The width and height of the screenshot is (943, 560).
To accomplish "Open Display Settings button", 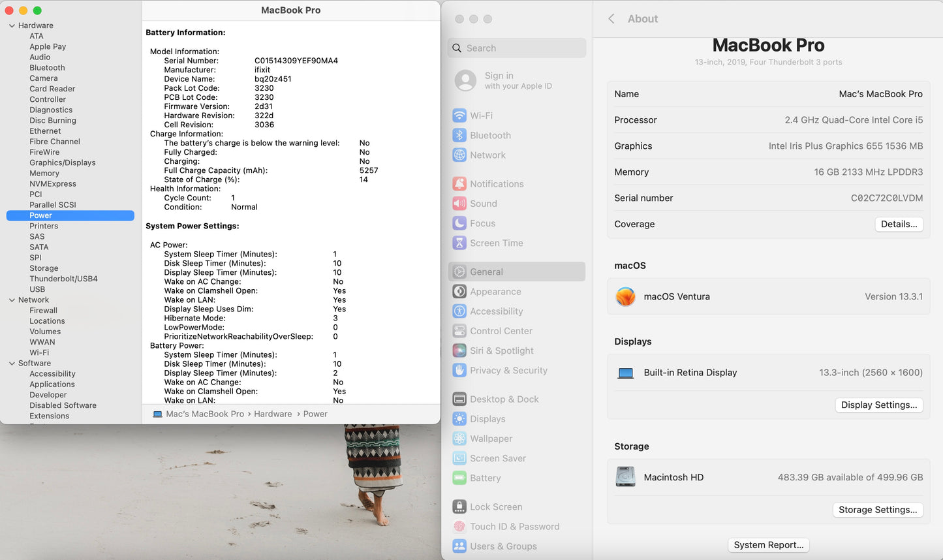I will pos(878,405).
